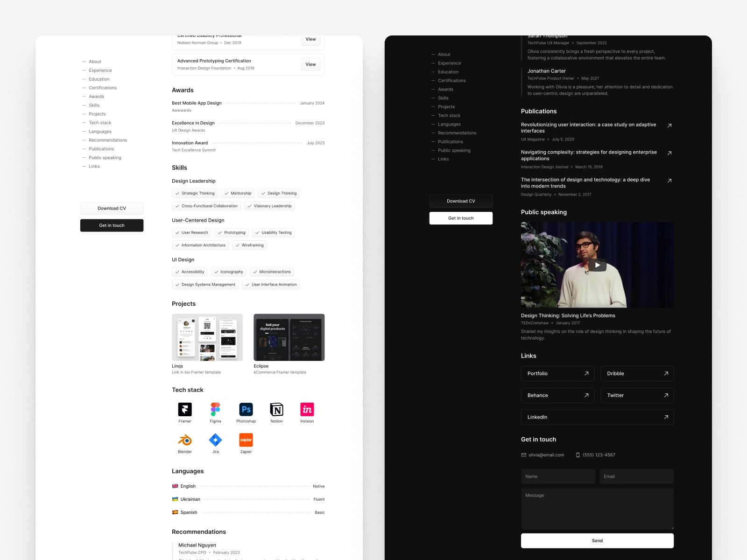Click the Design Thinking skill tag
This screenshot has height=560, width=747.
279,193
